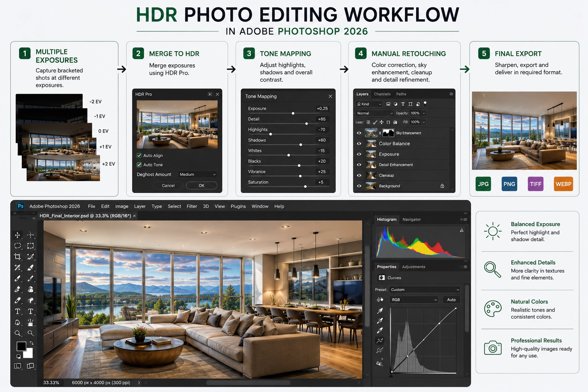Switch to the Navigator tab
The width and height of the screenshot is (588, 392).
click(412, 219)
